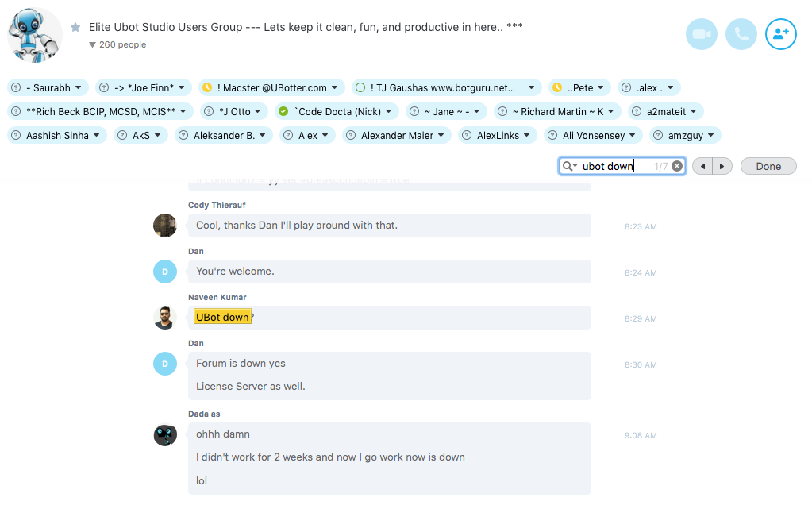
Task: Click the unknown status icon of Aashish Sinha
Action: [16, 135]
